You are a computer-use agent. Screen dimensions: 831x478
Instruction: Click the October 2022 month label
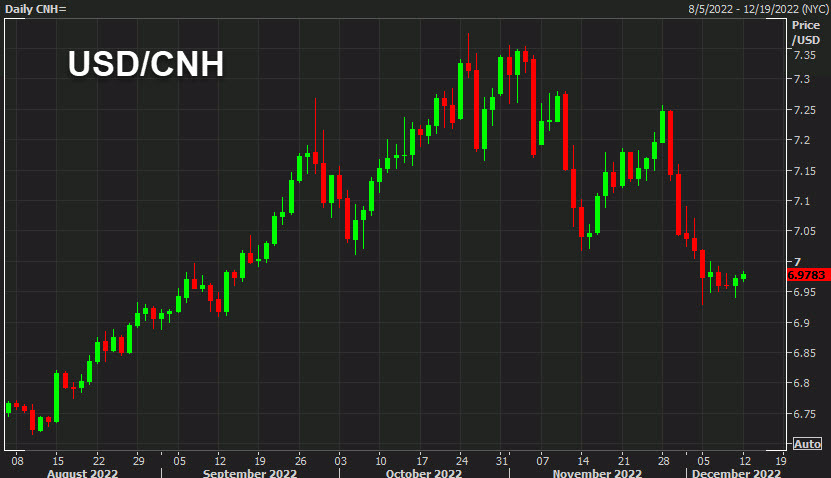click(424, 473)
